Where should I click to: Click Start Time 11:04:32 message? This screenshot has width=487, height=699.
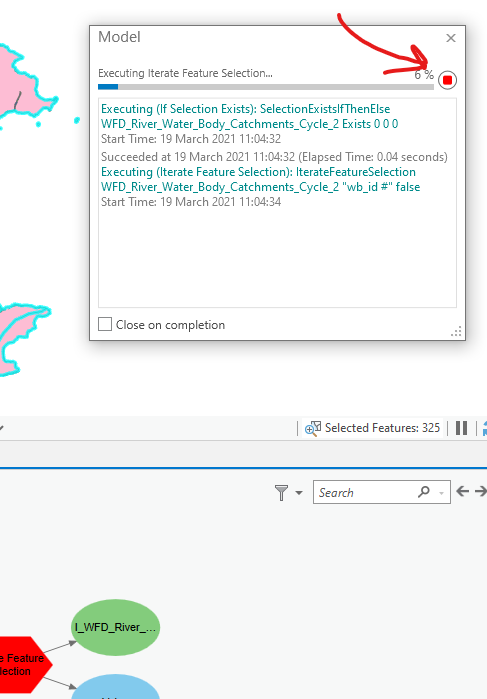pos(191,139)
